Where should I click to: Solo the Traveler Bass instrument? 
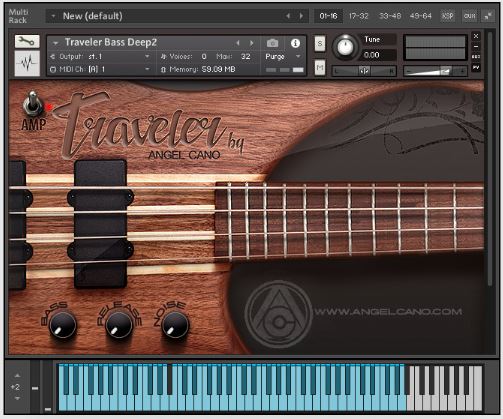pyautogui.click(x=320, y=43)
